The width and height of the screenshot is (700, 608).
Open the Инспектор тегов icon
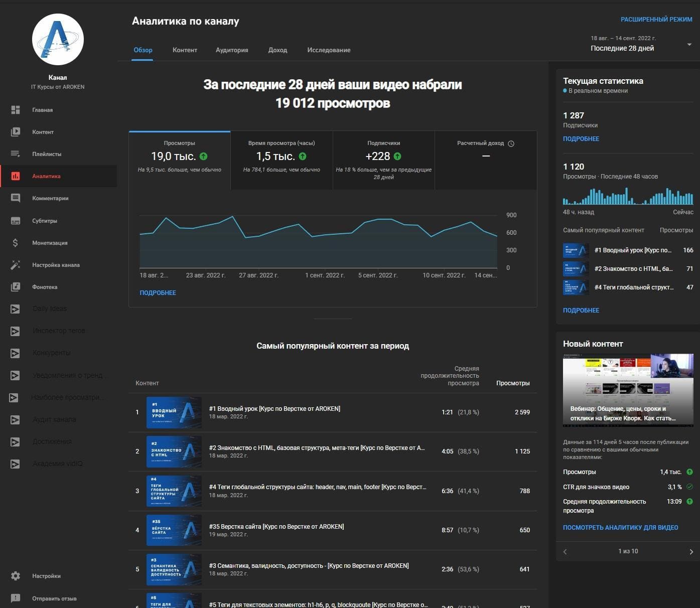pyautogui.click(x=16, y=331)
